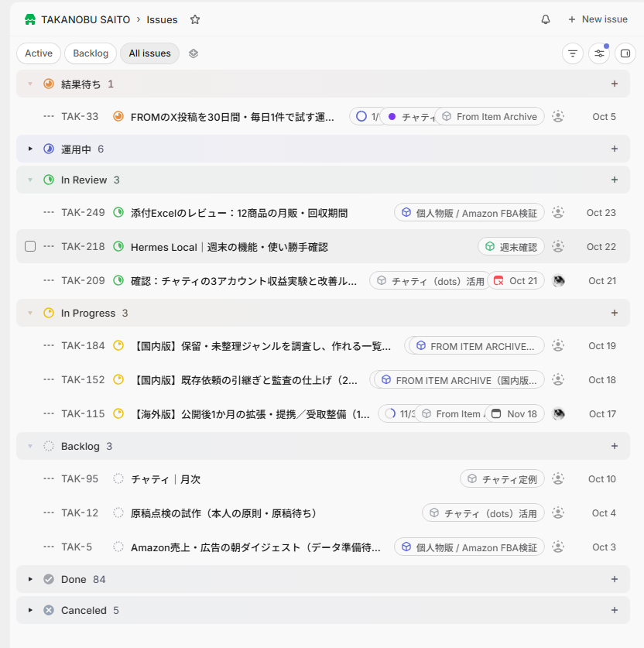Open issue TAK-5 Amazon売上・広告の朝ダイジェスト
The width and height of the screenshot is (644, 648).
pos(255,547)
